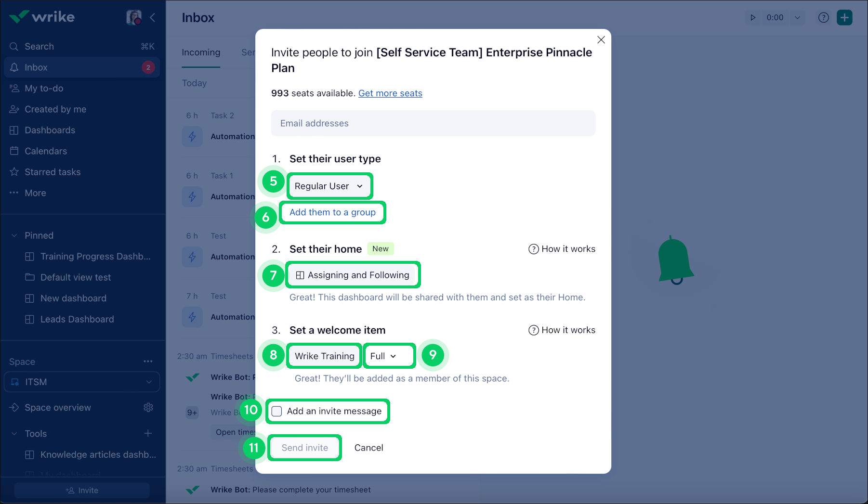
Task: Click the Email addresses input field
Action: coord(433,124)
